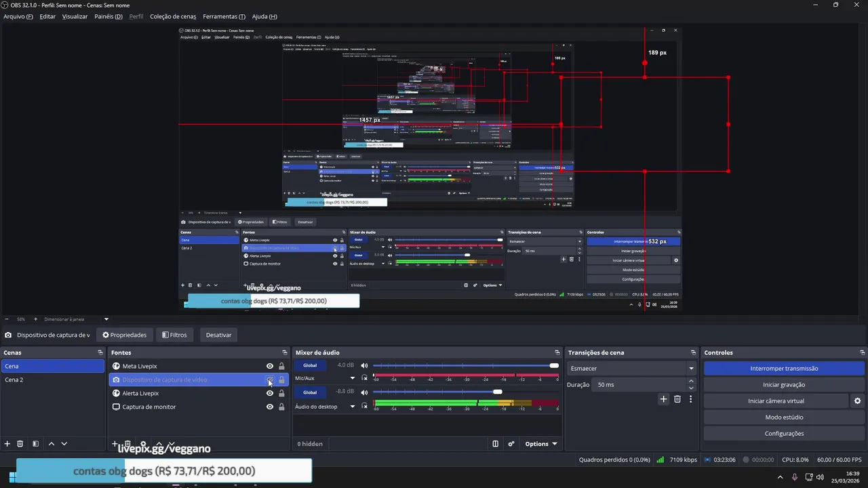Select Cena 2 in the scenes list

click(53, 380)
